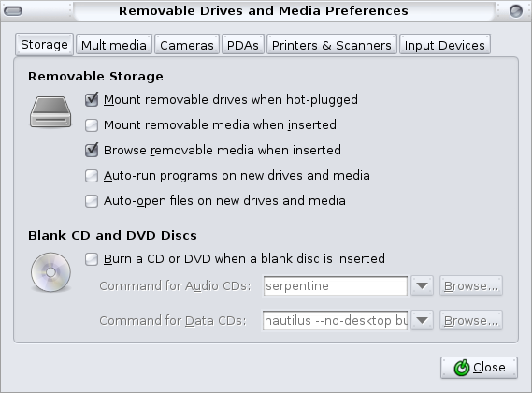The width and height of the screenshot is (532, 393).
Task: Go to Printers & Scanners tab
Action: click(332, 45)
